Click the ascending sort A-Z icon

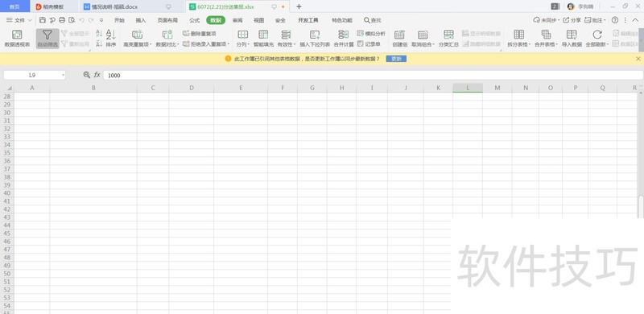pos(99,34)
